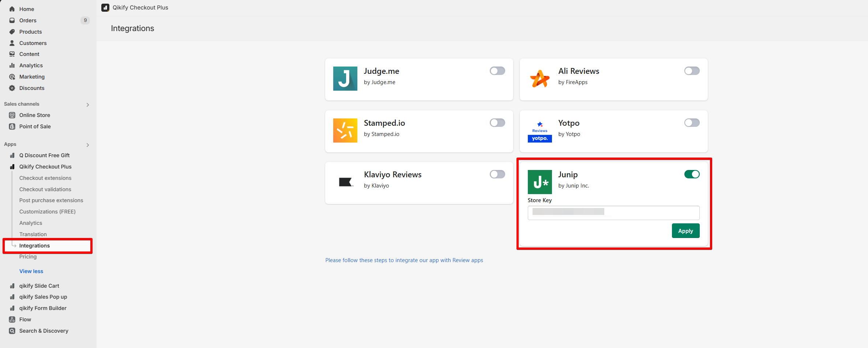This screenshot has width=868, height=348.
Task: Open Qikify Analytics submenu item
Action: [x=31, y=223]
